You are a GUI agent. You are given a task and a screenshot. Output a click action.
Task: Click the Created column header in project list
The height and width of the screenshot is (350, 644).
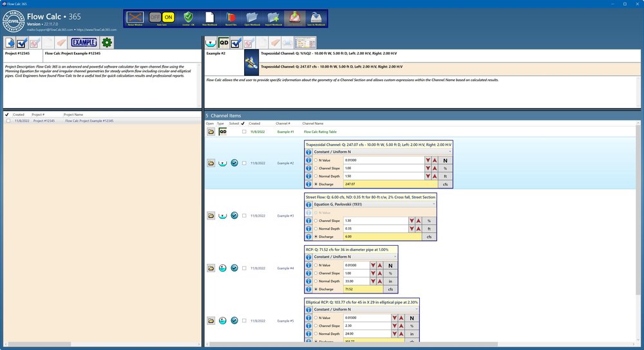[19, 115]
